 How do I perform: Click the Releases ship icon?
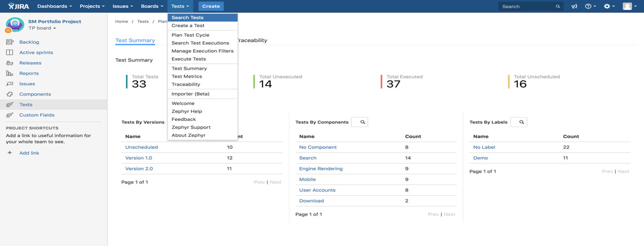point(9,63)
